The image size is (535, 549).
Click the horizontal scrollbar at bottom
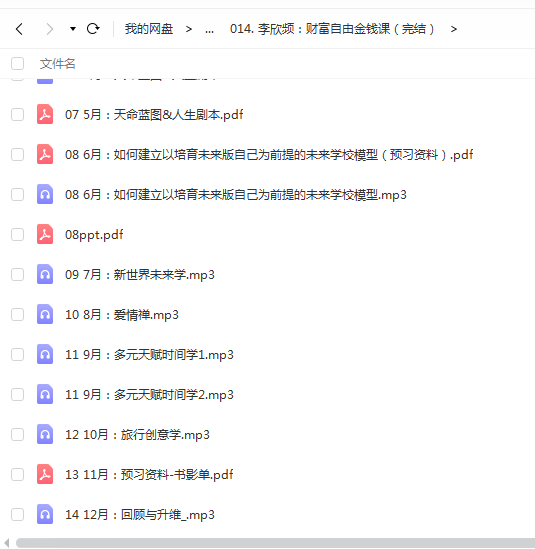click(x=275, y=543)
